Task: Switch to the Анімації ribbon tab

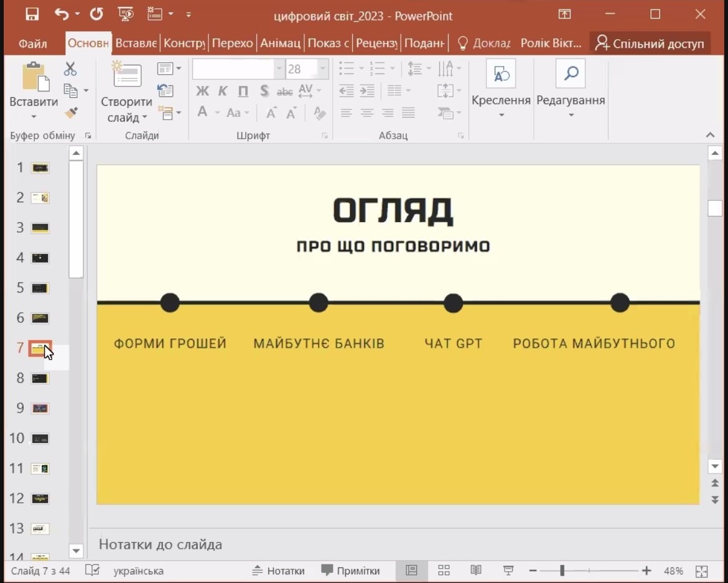Action: [x=280, y=44]
